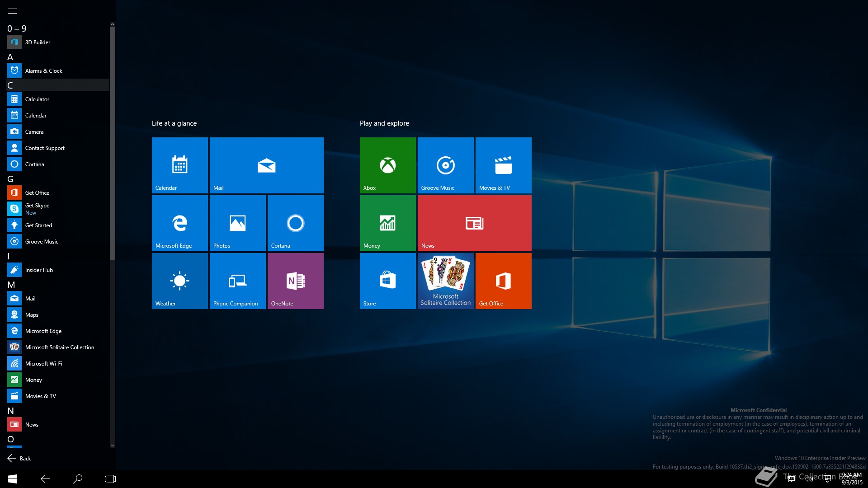Open the taskbar search magnifier

coord(78,479)
